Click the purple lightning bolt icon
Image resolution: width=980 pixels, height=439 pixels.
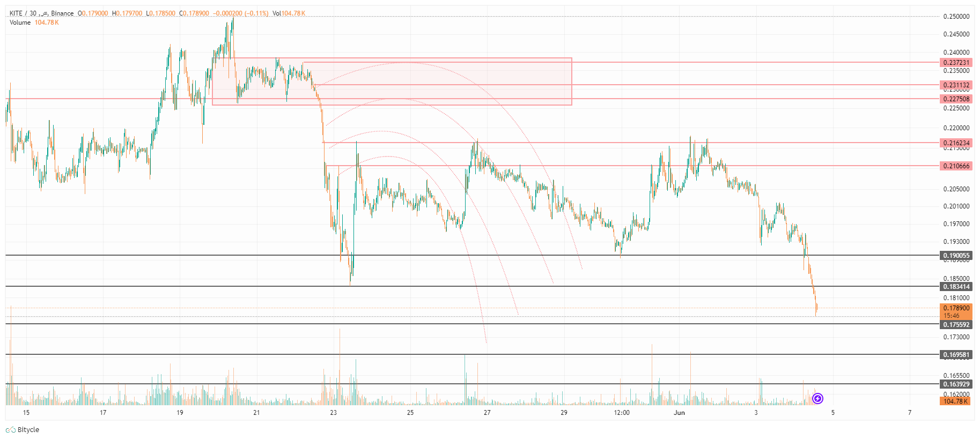tap(817, 398)
